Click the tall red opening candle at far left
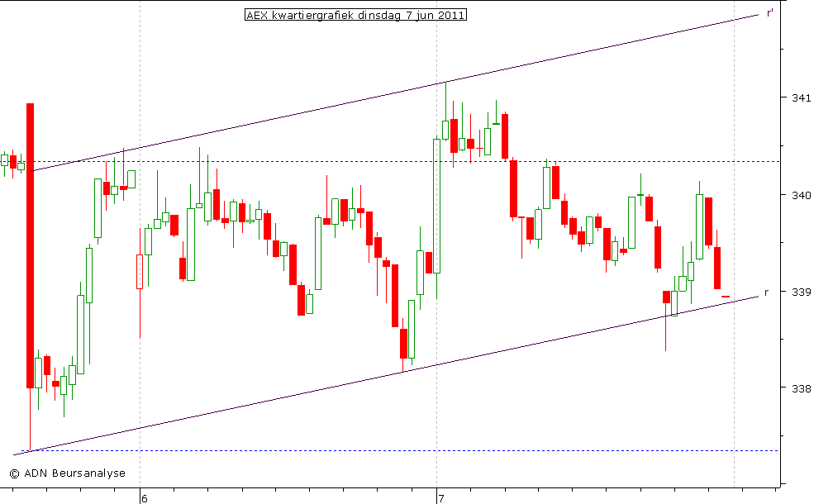Image resolution: width=814 pixels, height=504 pixels. [x=30, y=245]
